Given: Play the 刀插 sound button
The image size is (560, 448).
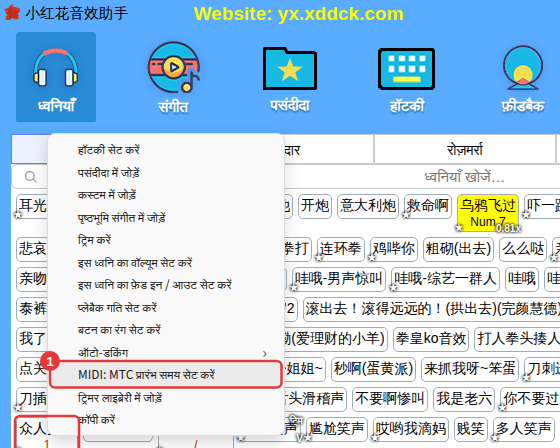Looking at the screenshot, I should coord(32,399).
